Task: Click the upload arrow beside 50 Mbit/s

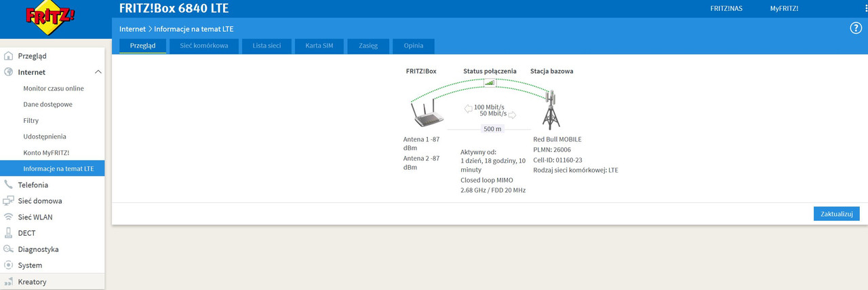Action: click(x=513, y=115)
